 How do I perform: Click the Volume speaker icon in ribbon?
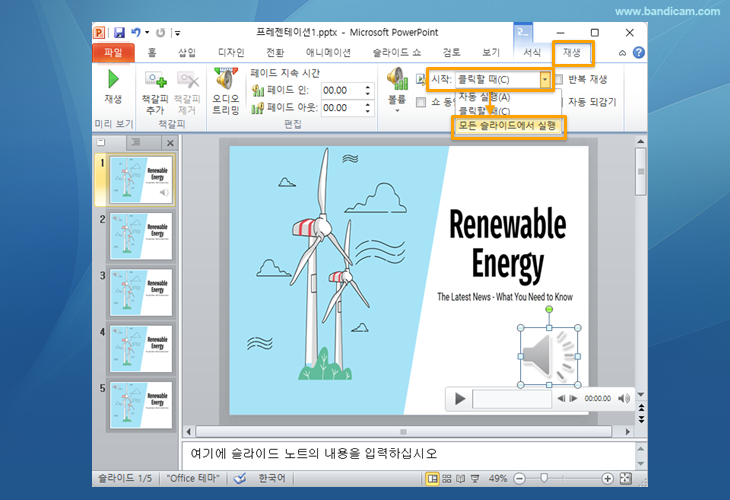pyautogui.click(x=397, y=80)
